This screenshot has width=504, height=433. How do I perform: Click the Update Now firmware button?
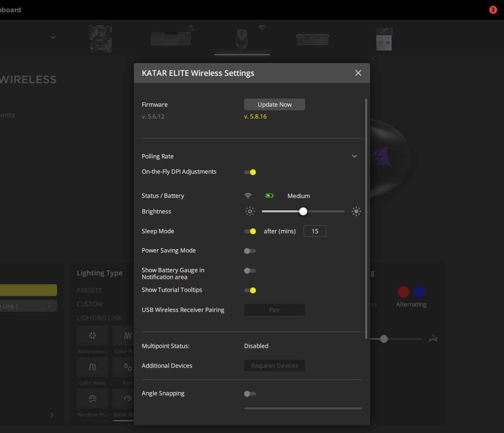274,104
